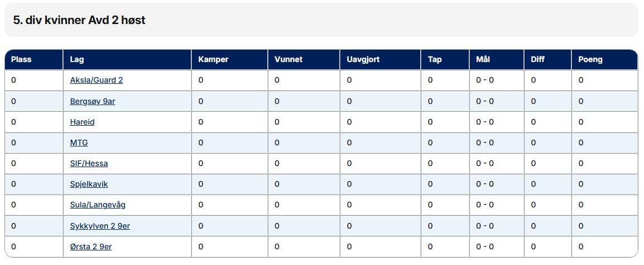Screen dimensions: 644x265
Task: Open the Aksla/Guard 2 team link
Action: (x=96, y=80)
